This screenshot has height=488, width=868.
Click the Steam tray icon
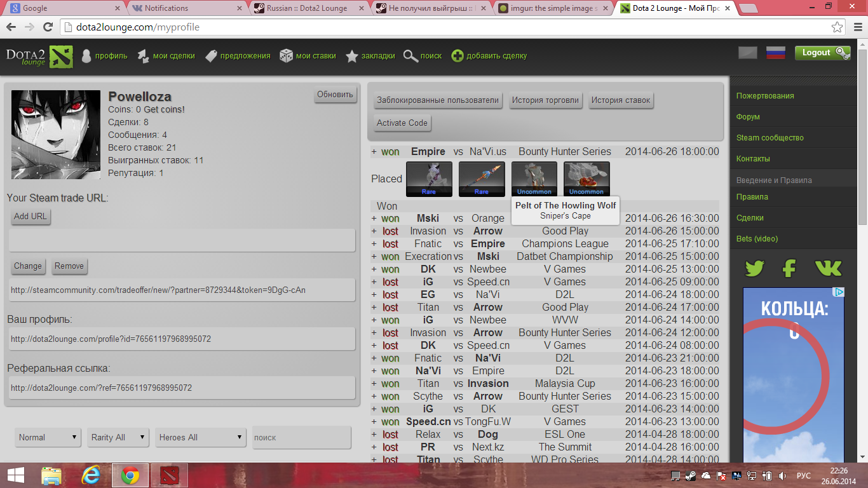tap(691, 475)
